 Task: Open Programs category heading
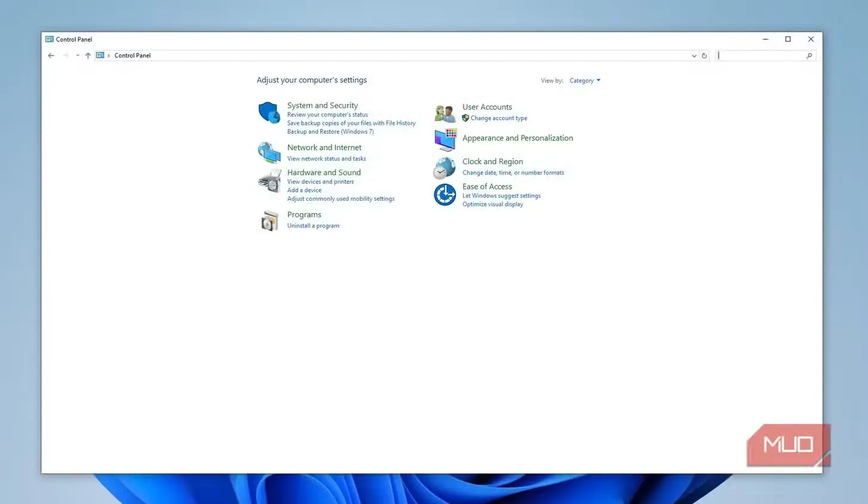coord(304,214)
